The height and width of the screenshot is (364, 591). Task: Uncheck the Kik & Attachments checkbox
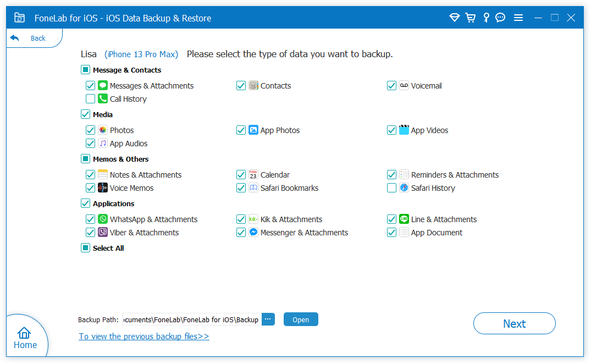pos(241,219)
